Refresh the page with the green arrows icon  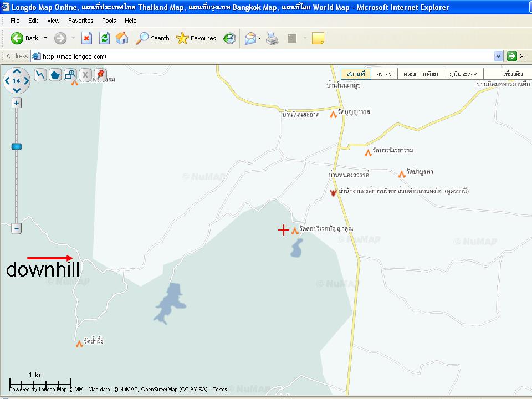105,38
